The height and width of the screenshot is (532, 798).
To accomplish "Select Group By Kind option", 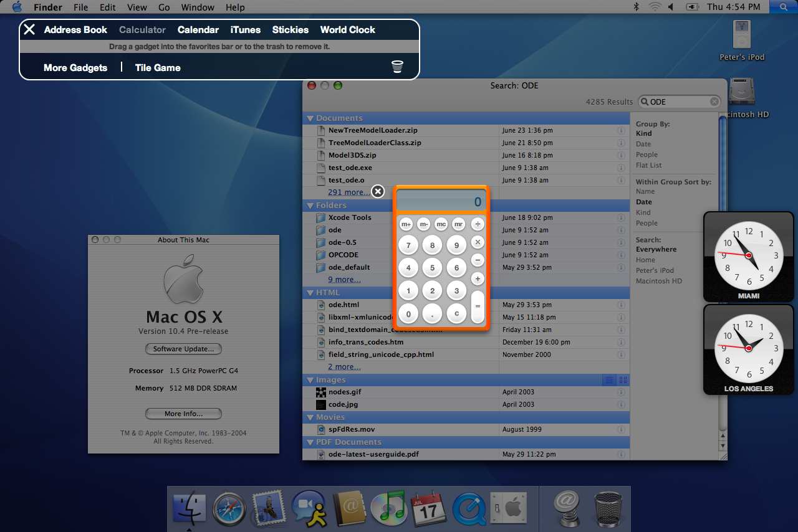I will tap(643, 133).
